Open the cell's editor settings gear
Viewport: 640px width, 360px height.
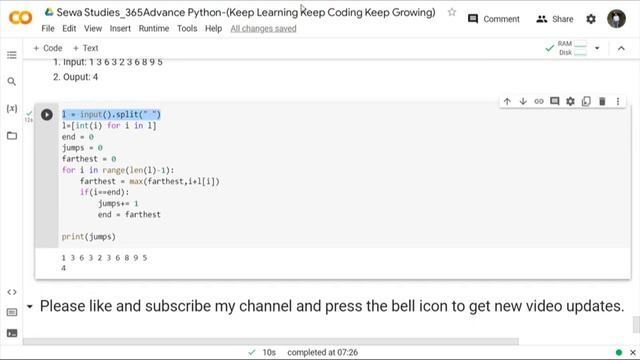tap(570, 101)
